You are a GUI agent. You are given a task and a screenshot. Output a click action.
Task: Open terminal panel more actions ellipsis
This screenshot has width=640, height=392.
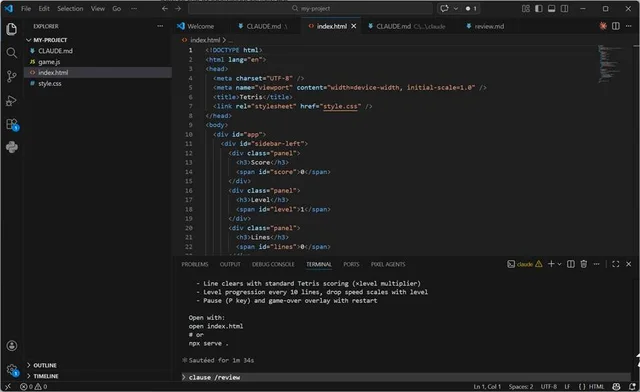click(x=596, y=264)
